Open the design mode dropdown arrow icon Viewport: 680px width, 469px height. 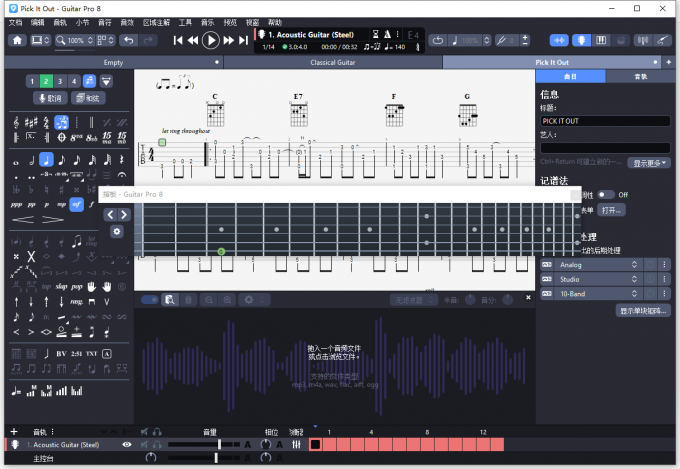click(106, 81)
